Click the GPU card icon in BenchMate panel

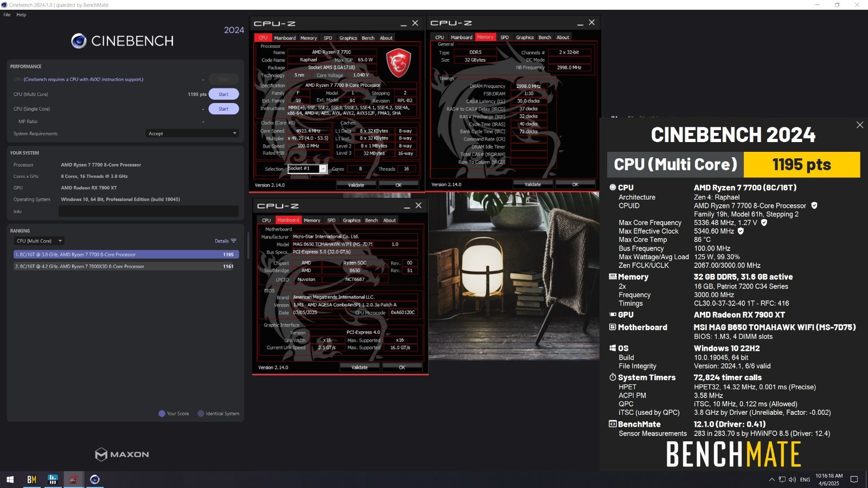click(612, 314)
